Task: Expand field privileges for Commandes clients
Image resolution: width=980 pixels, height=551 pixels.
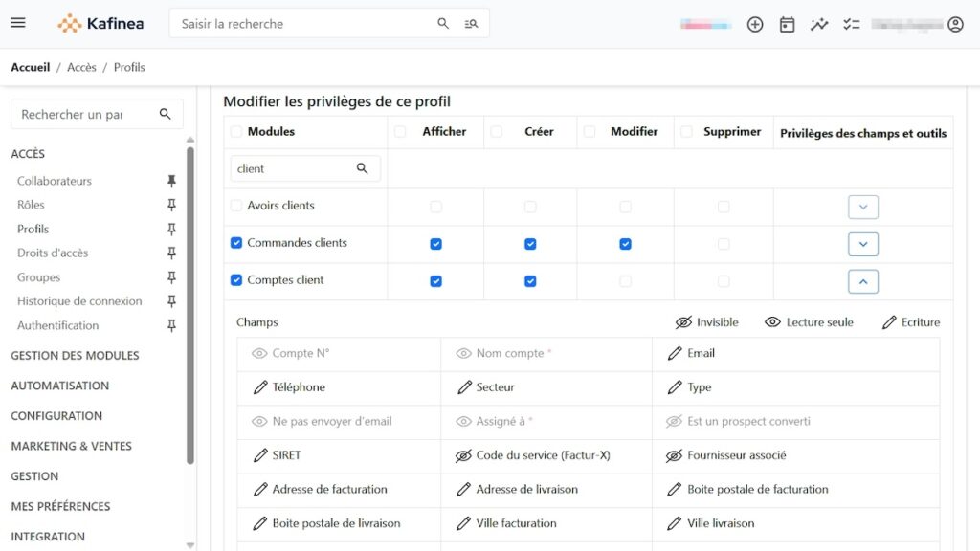Action: tap(862, 244)
